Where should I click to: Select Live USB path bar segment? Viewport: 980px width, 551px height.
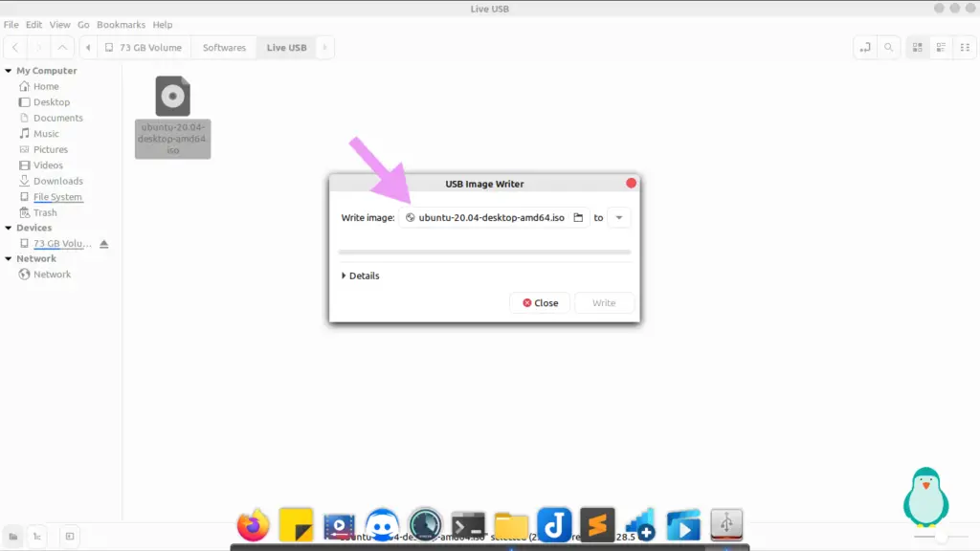(287, 48)
